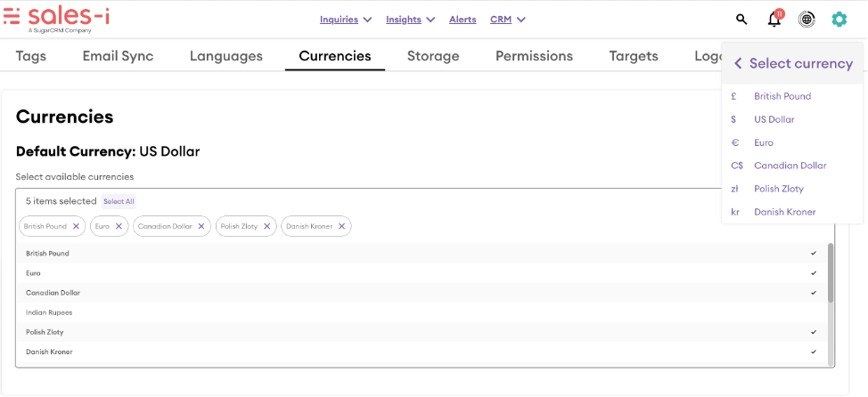Open the settings gear icon

[839, 19]
